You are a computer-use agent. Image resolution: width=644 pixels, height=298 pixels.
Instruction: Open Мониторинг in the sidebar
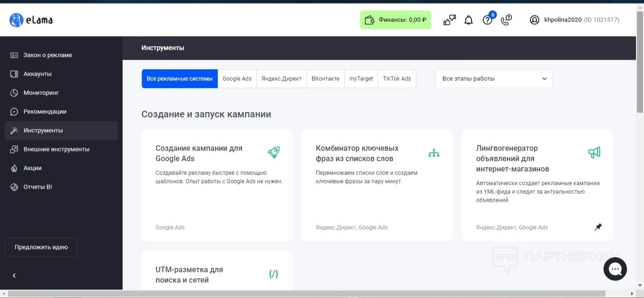coord(41,93)
